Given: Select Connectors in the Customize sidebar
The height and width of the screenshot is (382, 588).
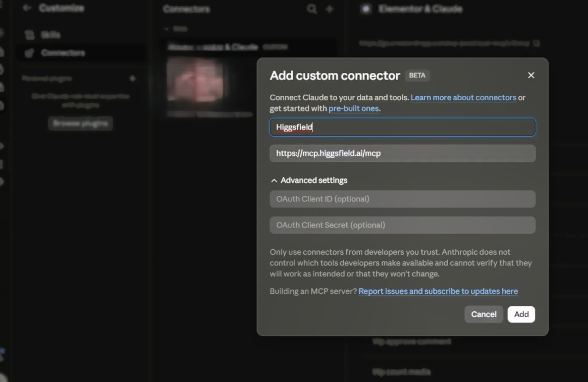Looking at the screenshot, I should tap(82, 53).
